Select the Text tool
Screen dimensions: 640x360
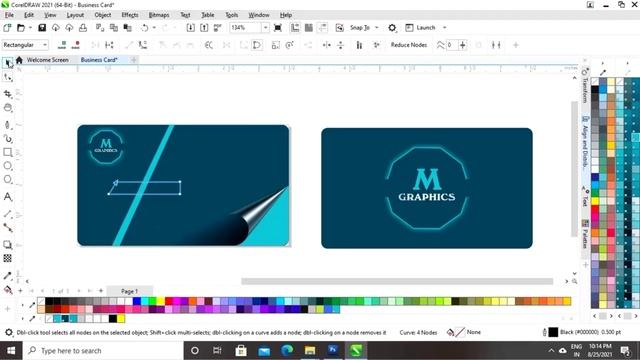coord(8,197)
